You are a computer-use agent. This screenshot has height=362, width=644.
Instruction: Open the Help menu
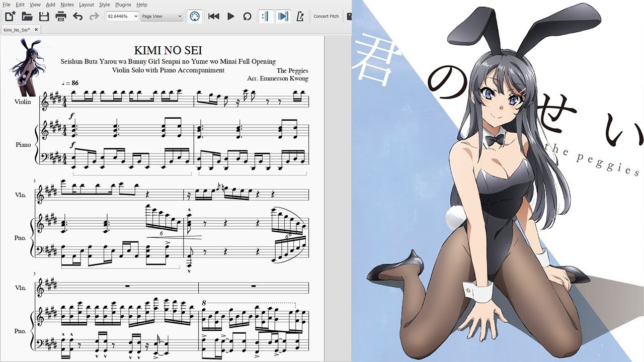(x=142, y=5)
